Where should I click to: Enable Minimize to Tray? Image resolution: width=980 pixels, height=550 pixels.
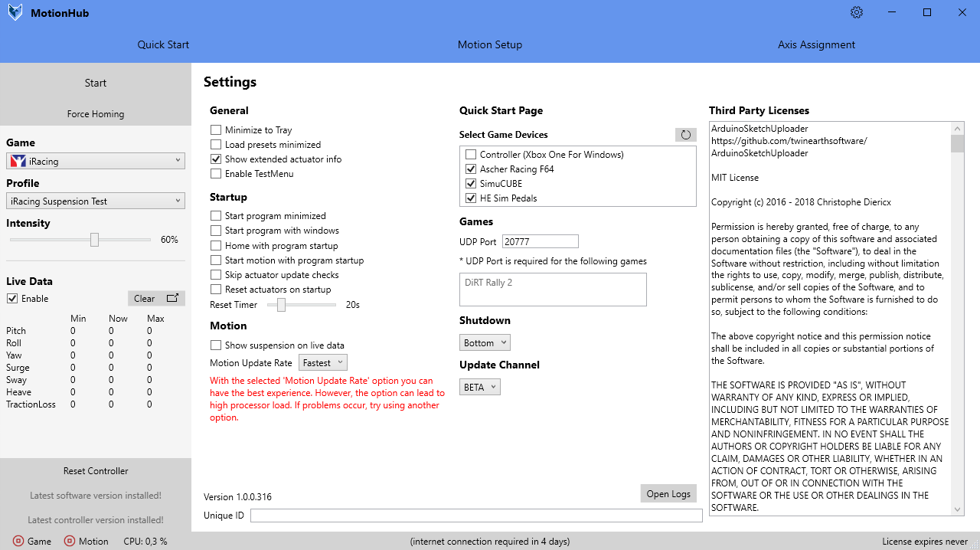pyautogui.click(x=216, y=130)
